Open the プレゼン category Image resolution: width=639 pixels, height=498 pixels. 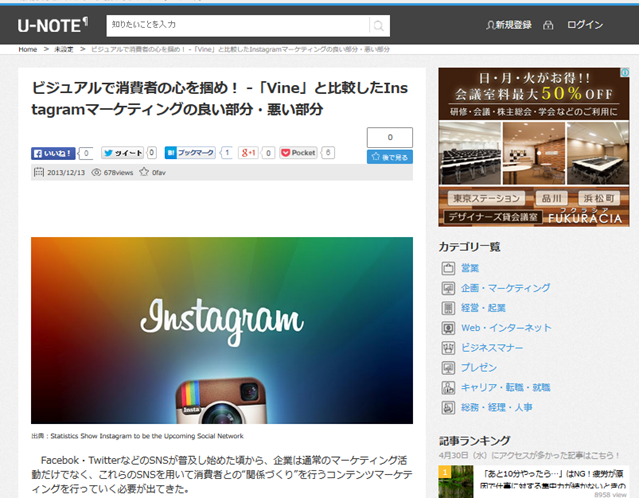pos(479,368)
